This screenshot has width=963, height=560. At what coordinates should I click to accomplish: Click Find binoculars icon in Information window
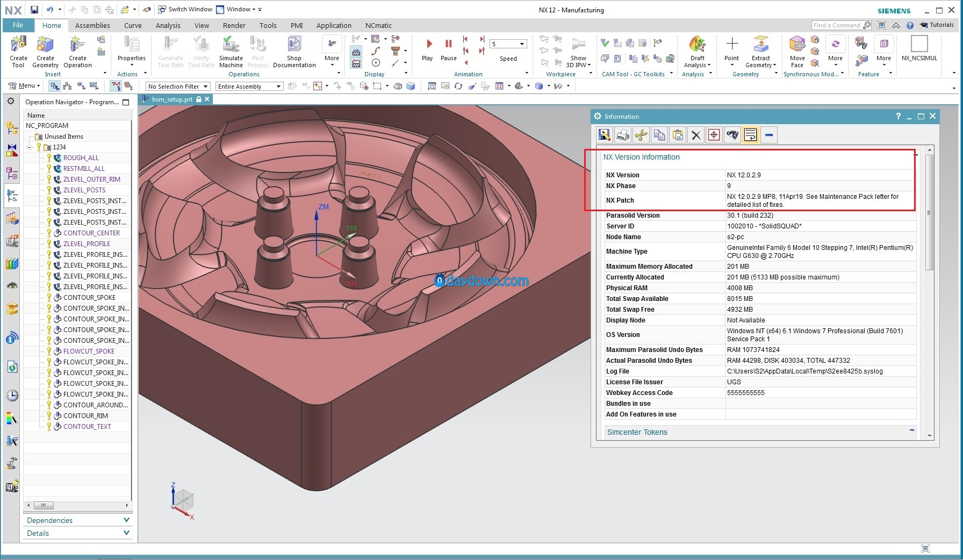pos(732,135)
